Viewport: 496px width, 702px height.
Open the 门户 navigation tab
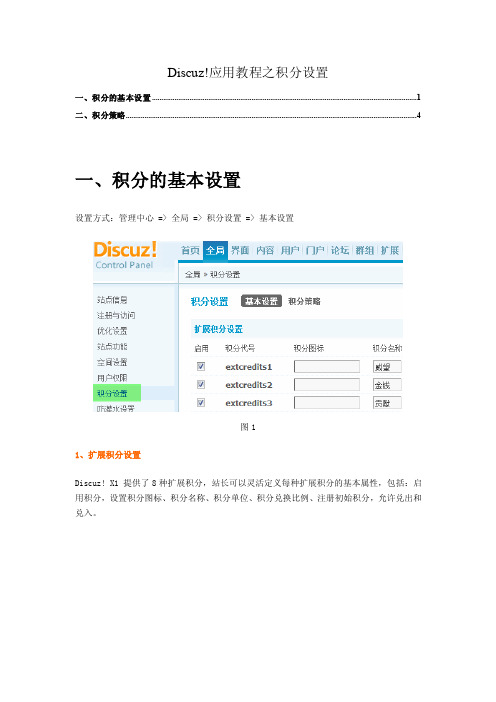(x=315, y=250)
